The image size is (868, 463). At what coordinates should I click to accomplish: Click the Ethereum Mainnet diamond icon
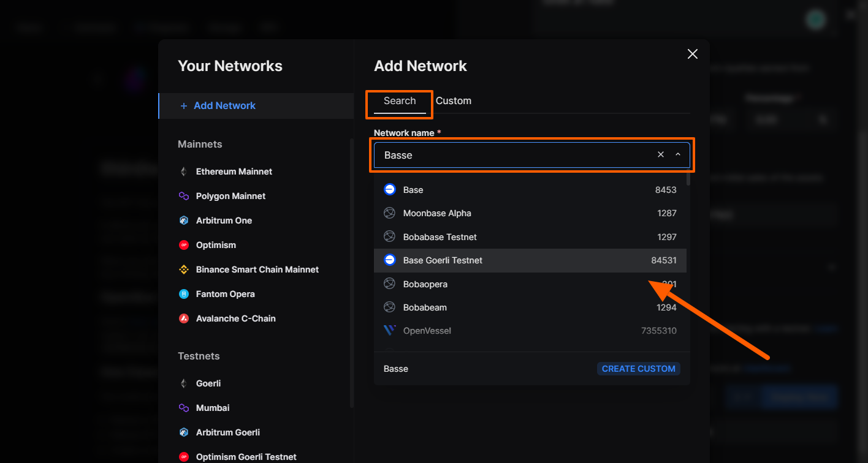[183, 171]
